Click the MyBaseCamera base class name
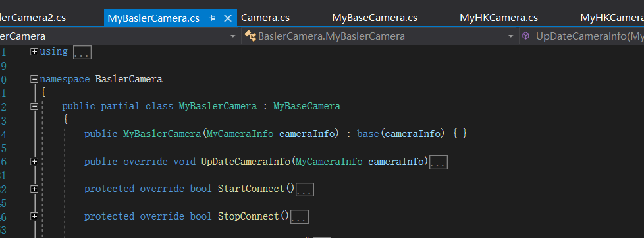This screenshot has width=644, height=238. [x=307, y=106]
